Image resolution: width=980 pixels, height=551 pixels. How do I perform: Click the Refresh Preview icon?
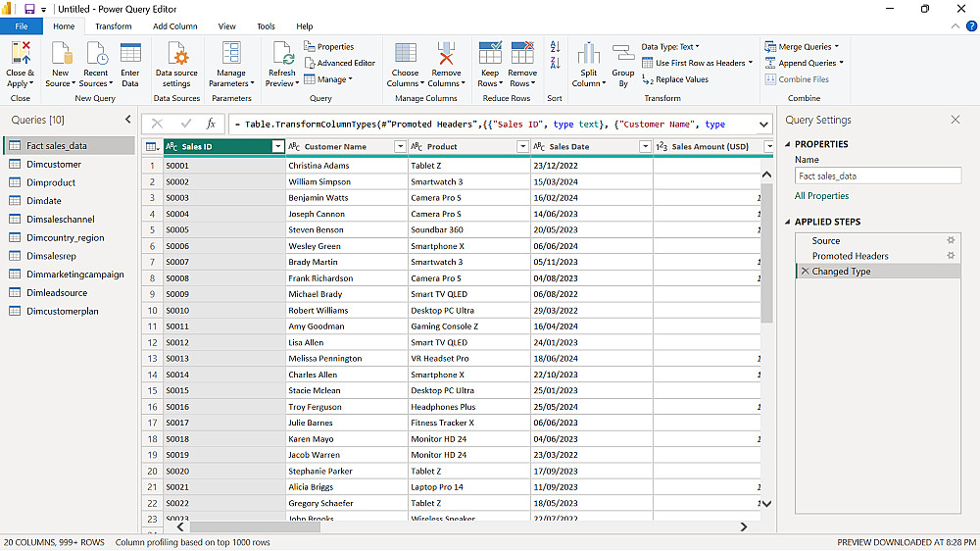pos(282,54)
